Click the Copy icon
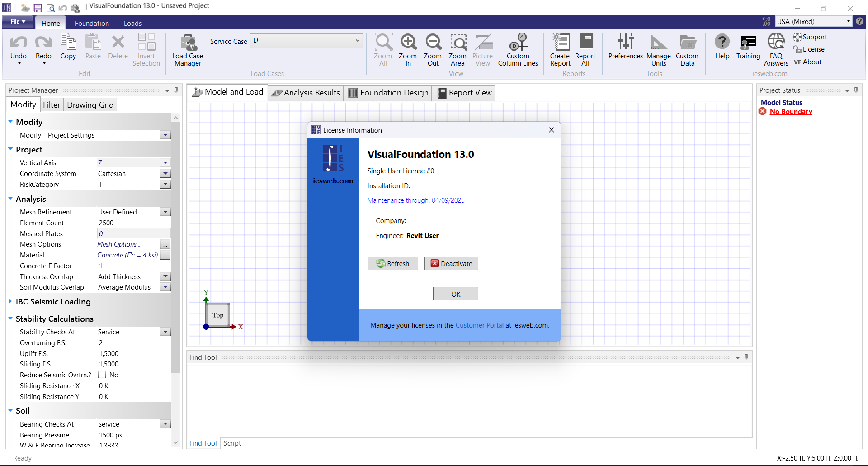 pyautogui.click(x=68, y=42)
